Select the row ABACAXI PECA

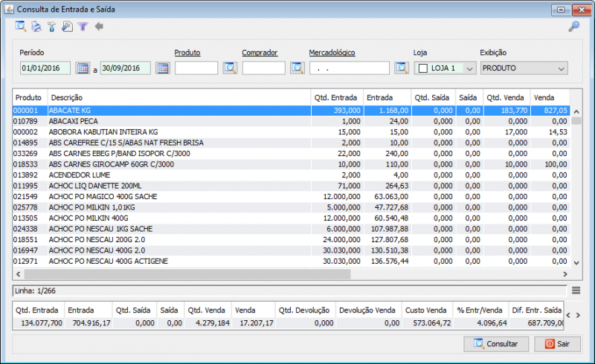pos(291,121)
